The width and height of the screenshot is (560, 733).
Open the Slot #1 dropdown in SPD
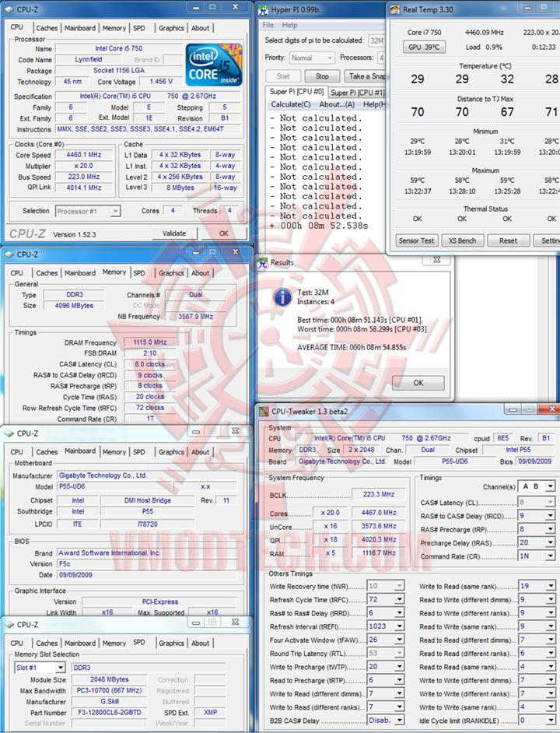pyautogui.click(x=40, y=668)
